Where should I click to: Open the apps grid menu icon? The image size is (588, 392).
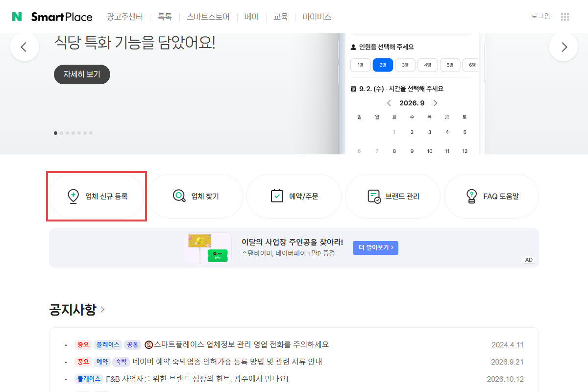point(565,17)
